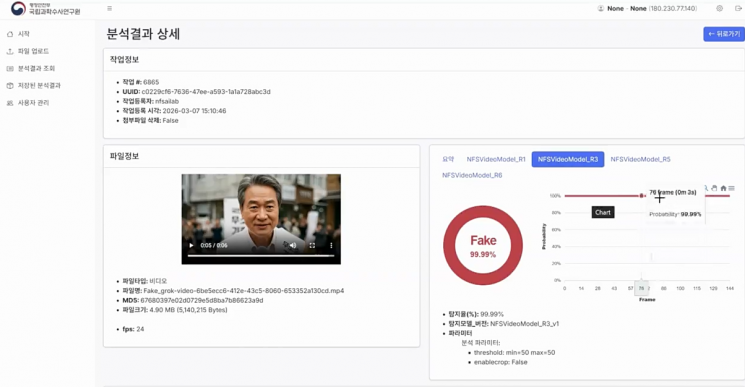Click the box icon beside 저장된 분석결과
Viewport: 745px width, 387px height.
tap(10, 85)
